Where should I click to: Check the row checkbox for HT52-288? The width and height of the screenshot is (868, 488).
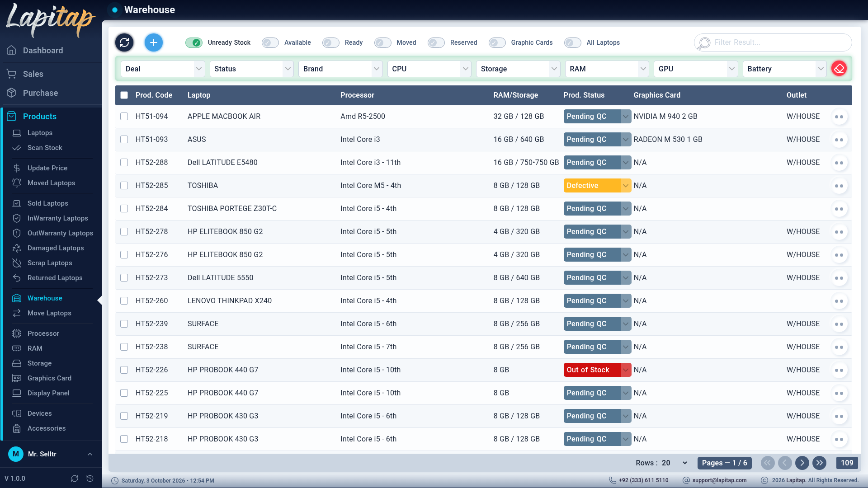(124, 163)
